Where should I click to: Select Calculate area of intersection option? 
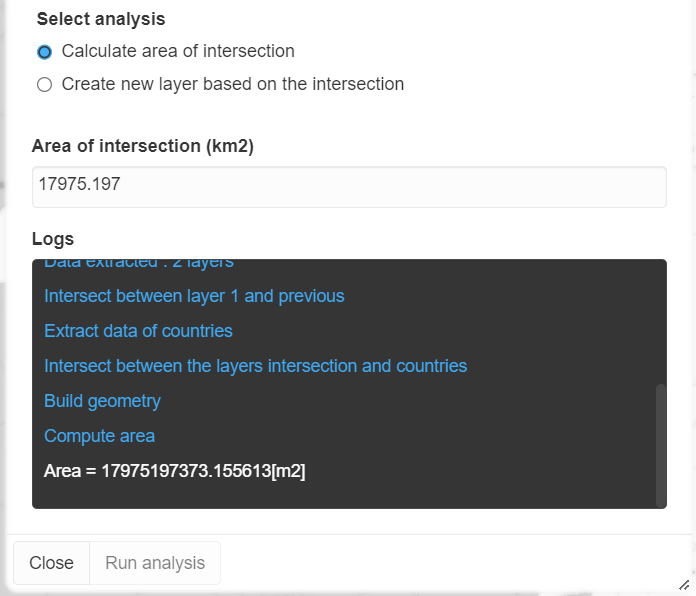click(x=44, y=52)
